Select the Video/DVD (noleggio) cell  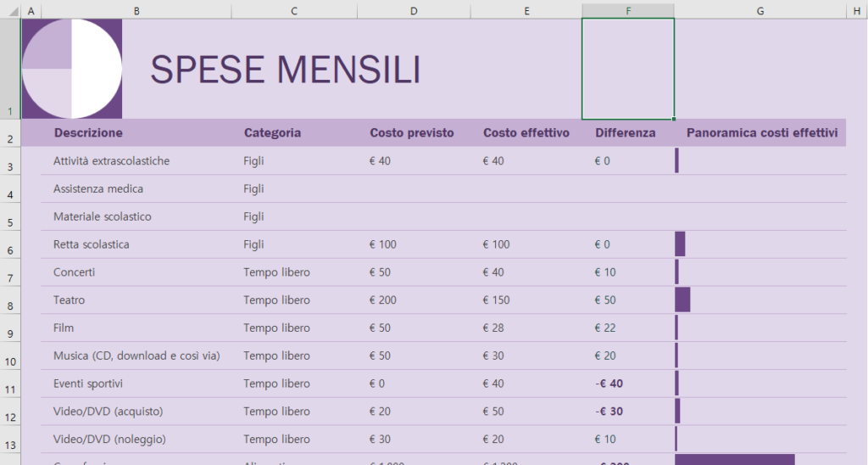(136, 439)
